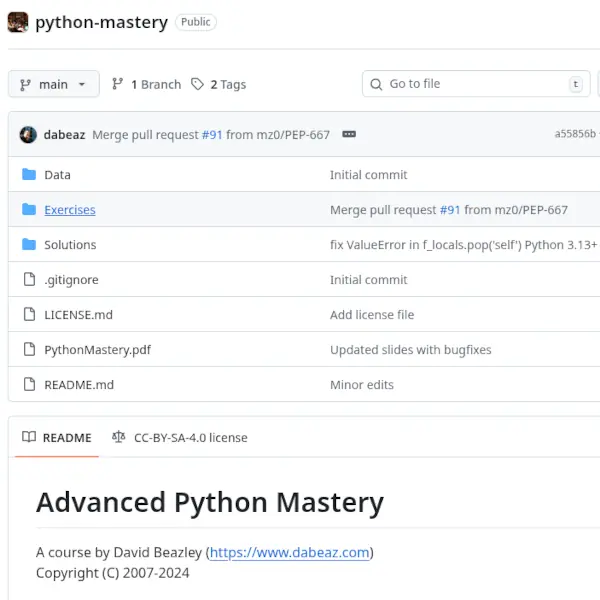Click the LICENSE.md file icon
600x600 pixels.
pos(29,315)
